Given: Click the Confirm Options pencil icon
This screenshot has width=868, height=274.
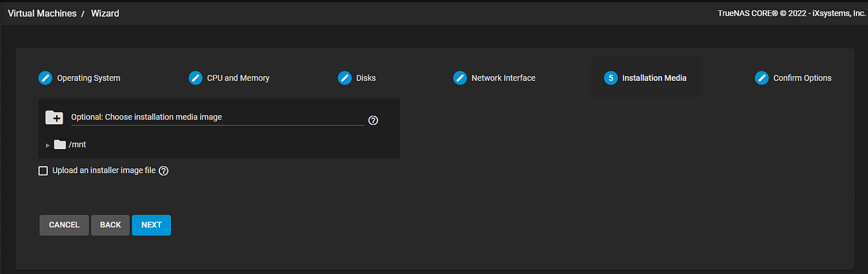Looking at the screenshot, I should coord(762,78).
